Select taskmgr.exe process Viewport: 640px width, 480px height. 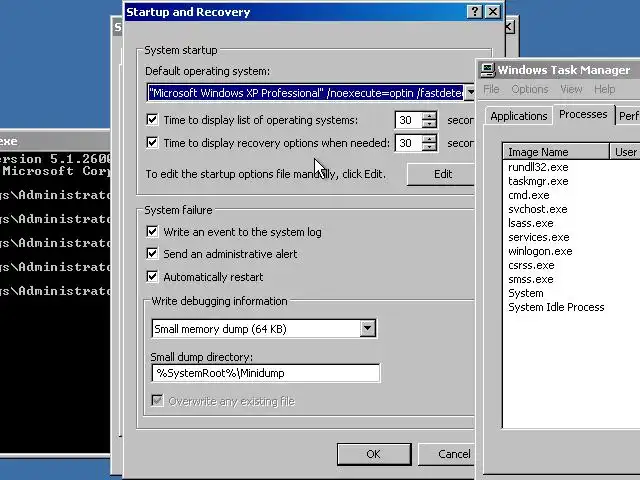[538, 181]
